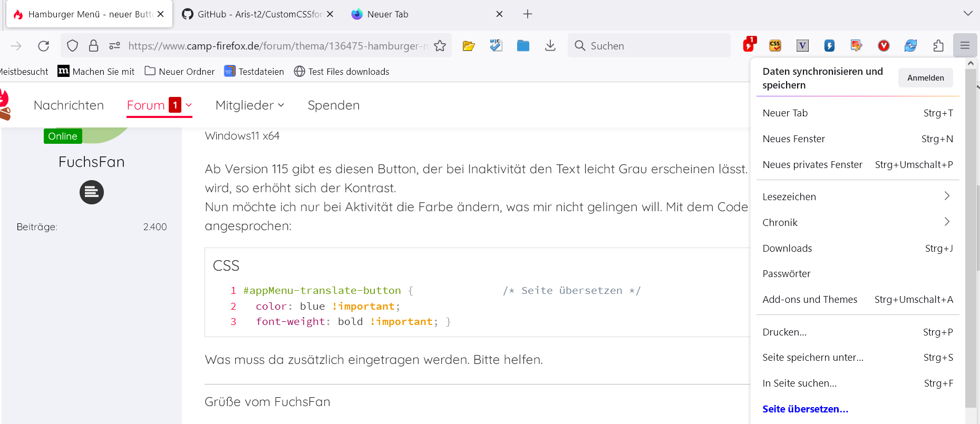Open the site permissions icon in address bar

tap(114, 46)
